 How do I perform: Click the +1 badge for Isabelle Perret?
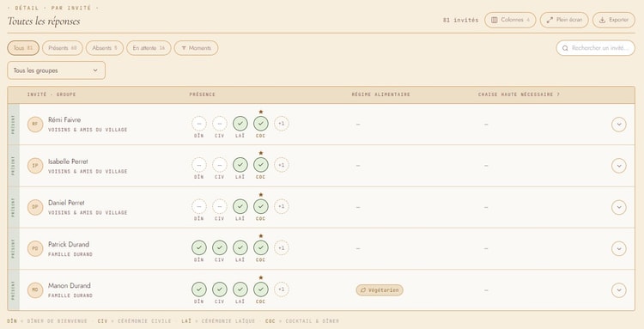(282, 165)
